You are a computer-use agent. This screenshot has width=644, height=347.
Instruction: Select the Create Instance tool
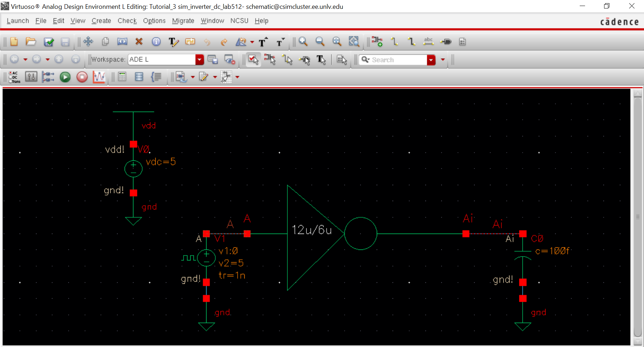pyautogui.click(x=377, y=42)
